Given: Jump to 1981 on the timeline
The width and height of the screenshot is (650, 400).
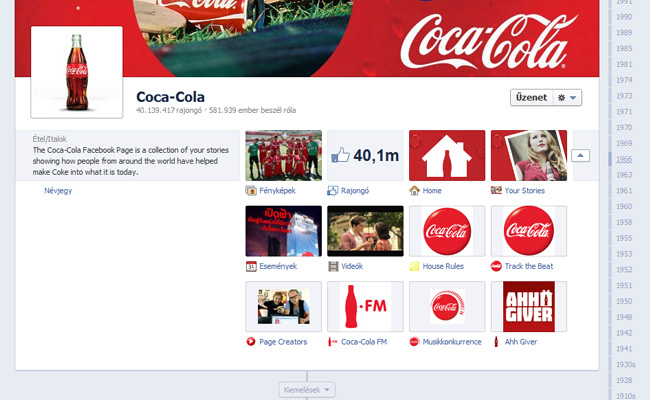Looking at the screenshot, I should tap(624, 64).
